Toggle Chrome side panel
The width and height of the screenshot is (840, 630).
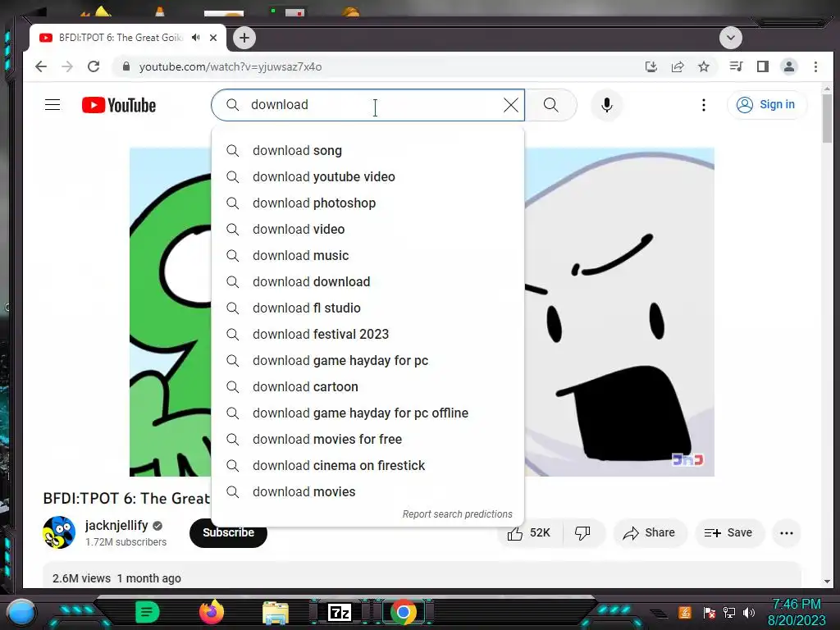(762, 66)
